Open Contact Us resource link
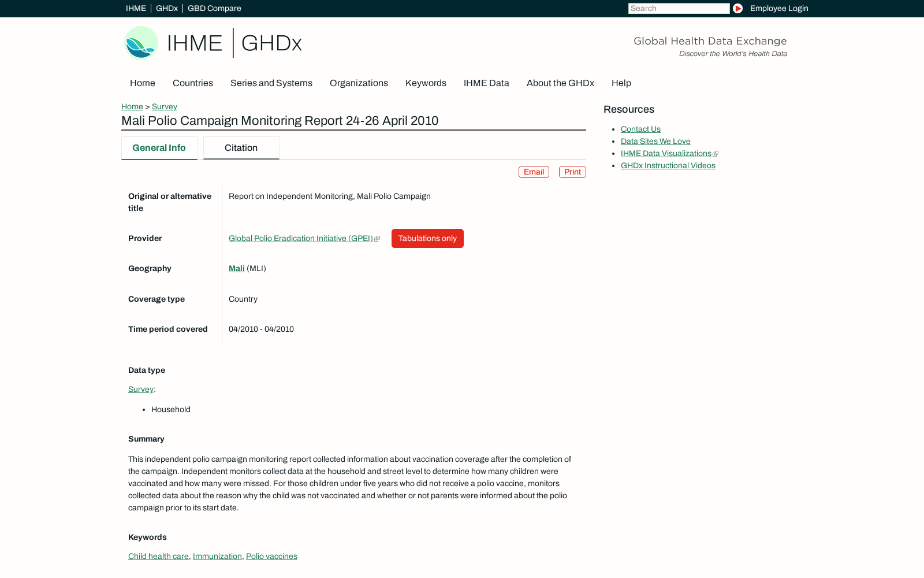 640,129
